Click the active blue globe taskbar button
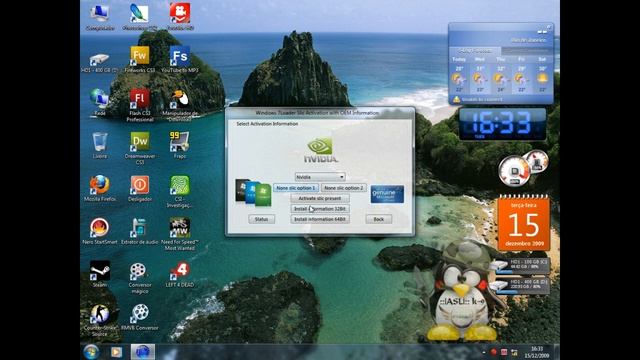Screen dimensions: 640x360 [x=142, y=352]
